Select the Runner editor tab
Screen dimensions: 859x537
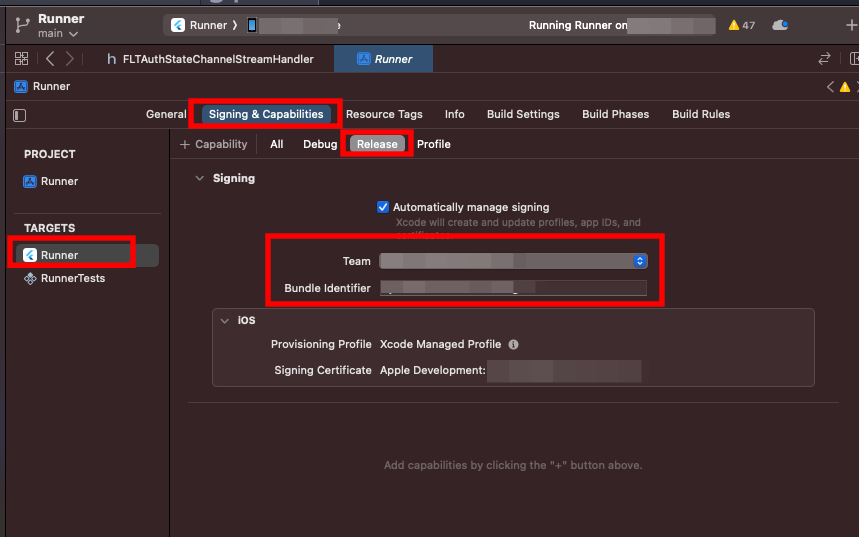(383, 59)
